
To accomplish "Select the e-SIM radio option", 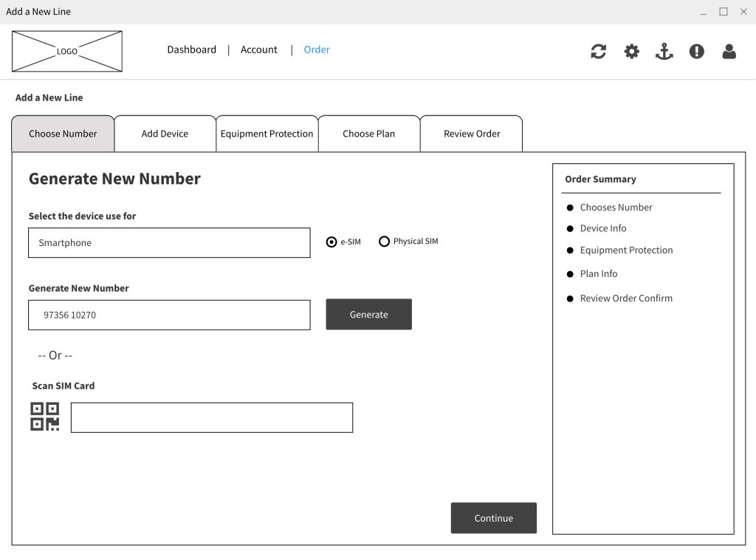I will point(331,242).
